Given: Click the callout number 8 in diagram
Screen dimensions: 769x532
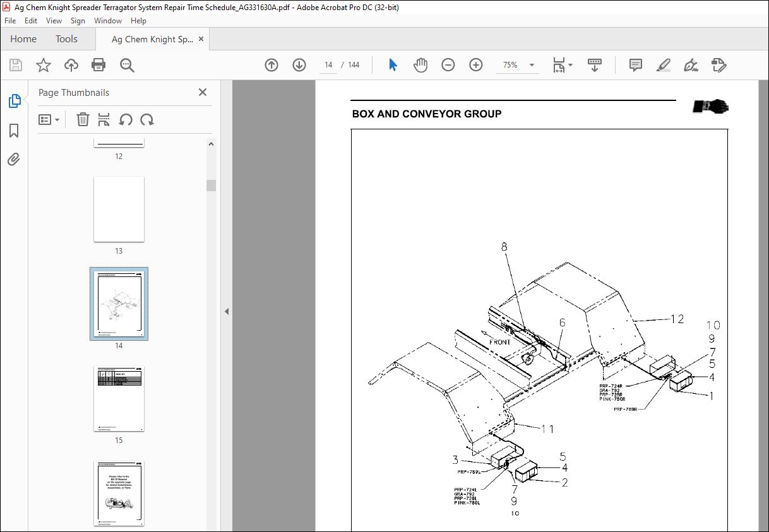Looking at the screenshot, I should pyautogui.click(x=504, y=247).
